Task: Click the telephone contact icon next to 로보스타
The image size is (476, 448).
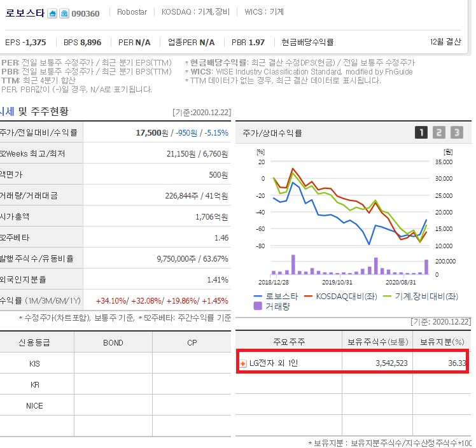Action: click(64, 13)
